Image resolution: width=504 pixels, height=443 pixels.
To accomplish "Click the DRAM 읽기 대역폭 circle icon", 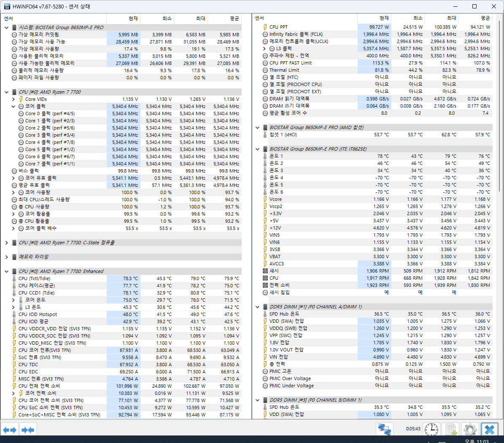I will click(265, 99).
